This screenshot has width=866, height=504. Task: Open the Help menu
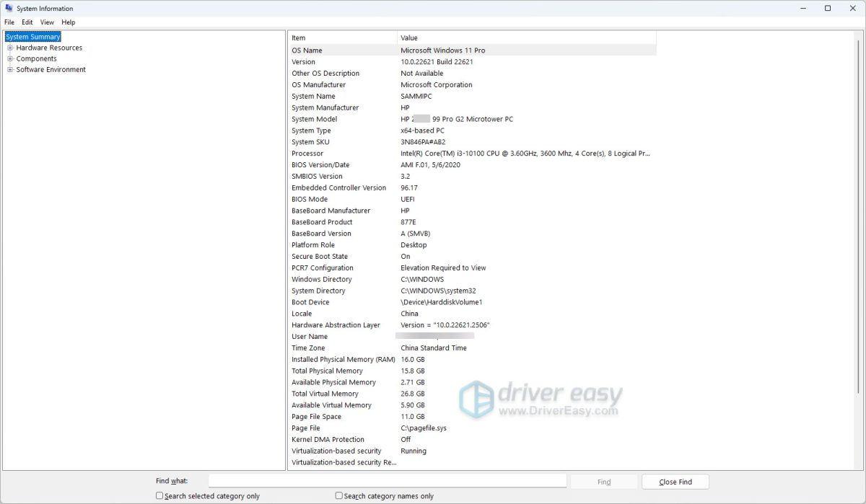(69, 22)
